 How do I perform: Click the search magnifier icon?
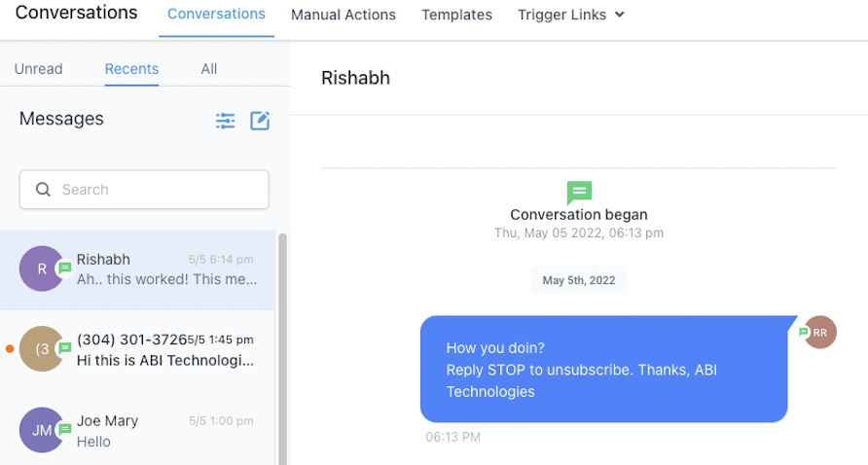(x=43, y=190)
